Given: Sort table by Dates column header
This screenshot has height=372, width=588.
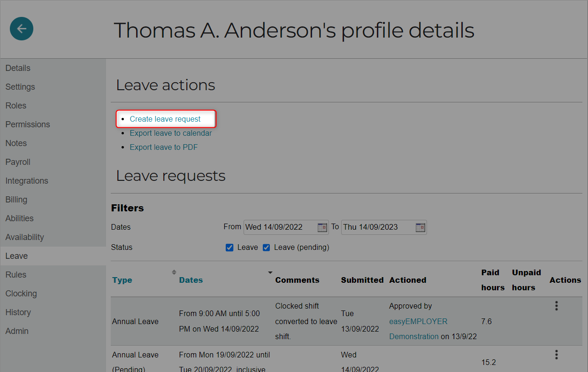Looking at the screenshot, I should point(191,280).
